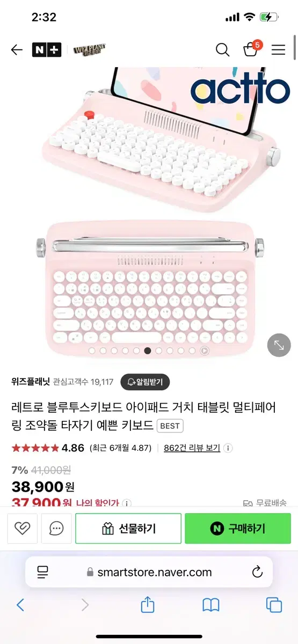Tap the green 구매하기 purchase button
This screenshot has height=644, width=298.
point(238,529)
